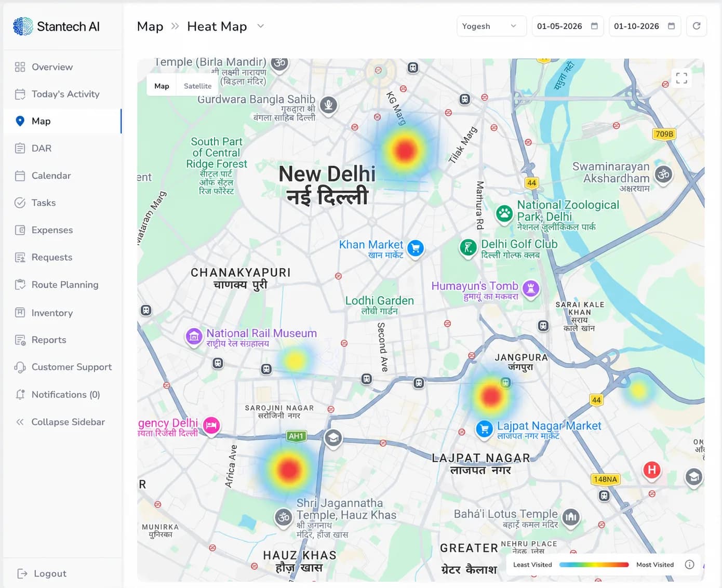Click the heat map legend gradient bar

(x=594, y=565)
